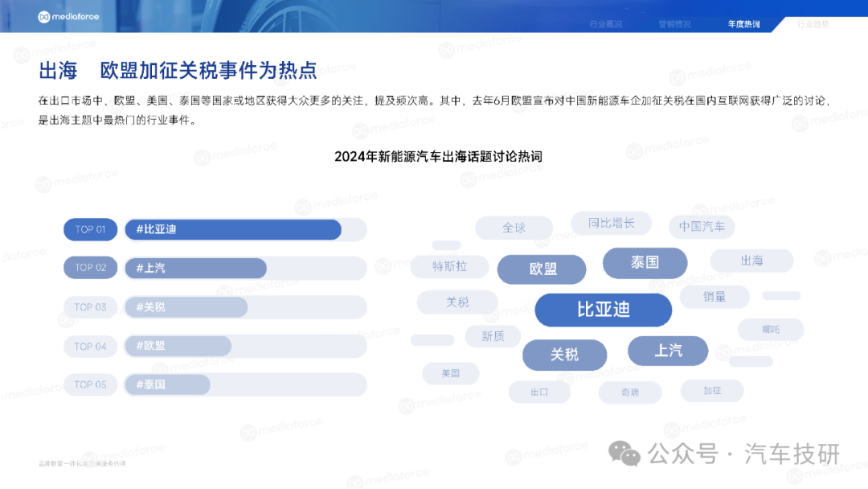This screenshot has height=489, width=868.
Task: Click the TOP 05 rank pill
Action: point(90,384)
